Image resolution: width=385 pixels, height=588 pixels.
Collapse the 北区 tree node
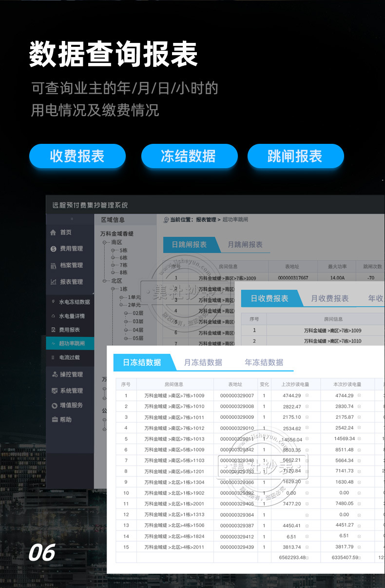tap(104, 281)
